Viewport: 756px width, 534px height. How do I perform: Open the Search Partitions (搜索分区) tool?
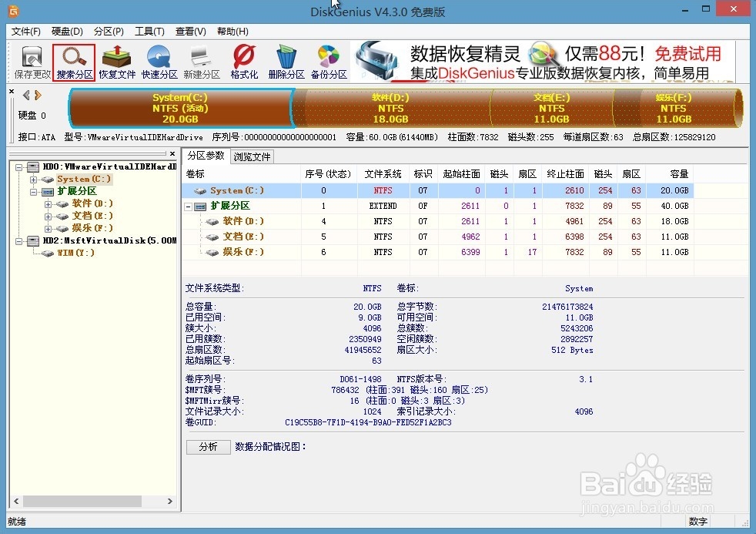[x=74, y=62]
